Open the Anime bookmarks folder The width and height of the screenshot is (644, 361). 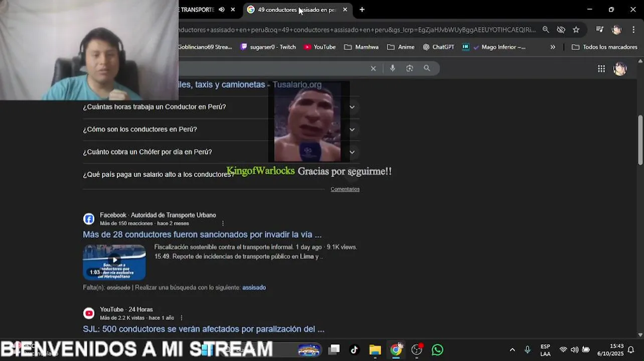[401, 47]
